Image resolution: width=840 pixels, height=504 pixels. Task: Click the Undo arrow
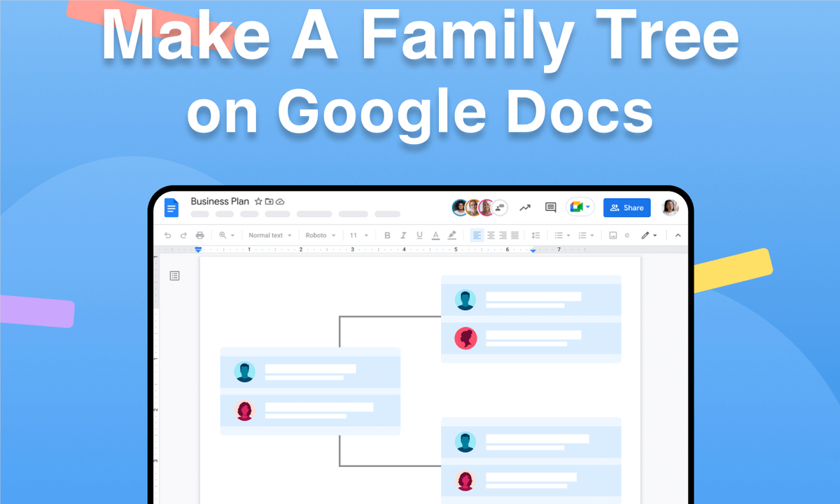[x=168, y=235]
